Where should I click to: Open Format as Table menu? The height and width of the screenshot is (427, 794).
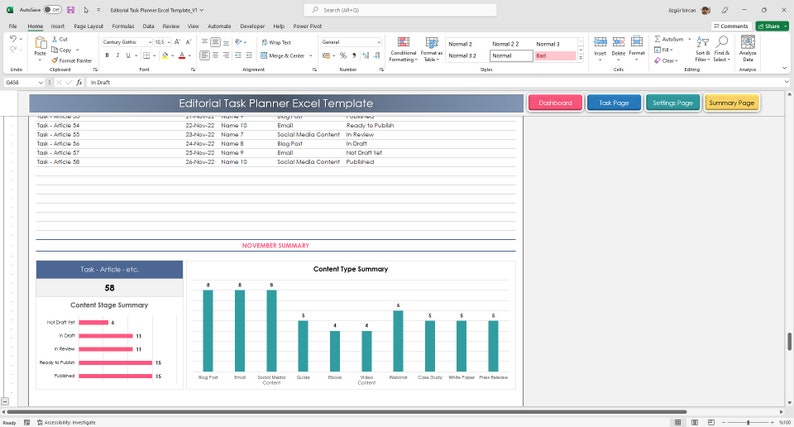pos(431,49)
